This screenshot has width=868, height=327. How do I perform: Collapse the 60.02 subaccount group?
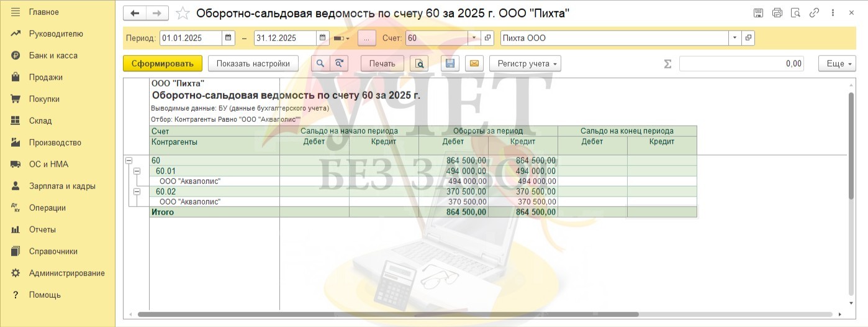click(137, 191)
